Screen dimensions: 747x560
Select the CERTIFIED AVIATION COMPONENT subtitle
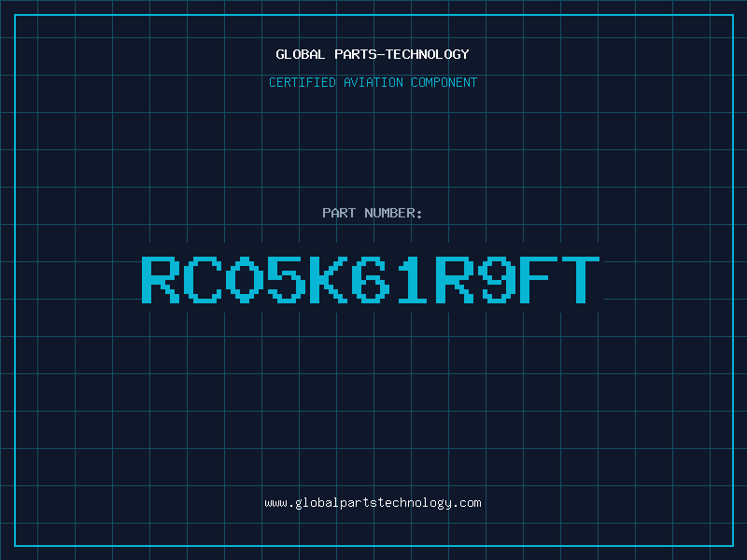[x=373, y=82]
